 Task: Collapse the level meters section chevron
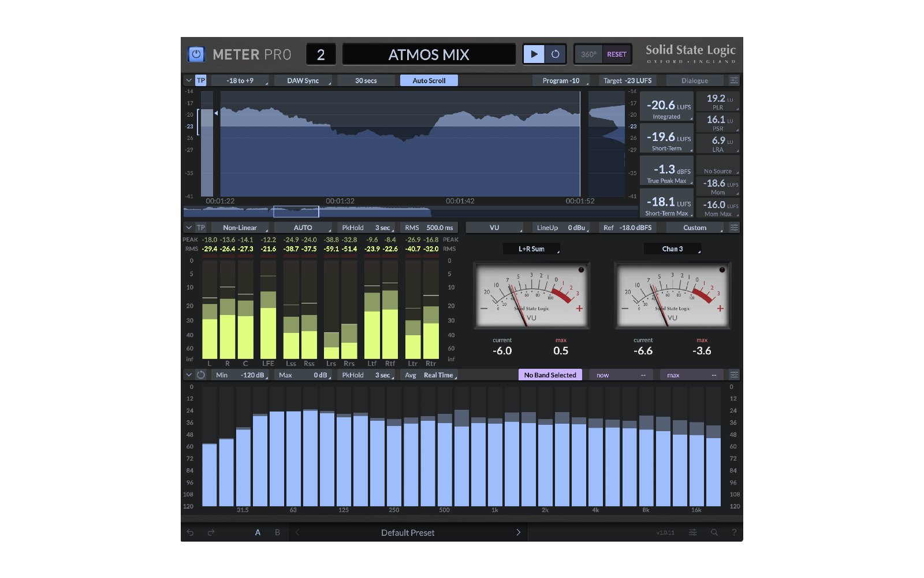(189, 228)
